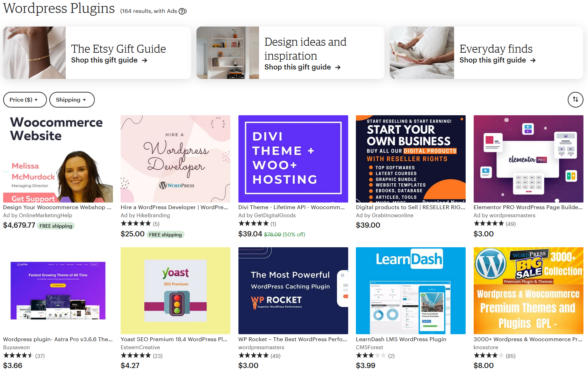Open Design Your Woocommerce Webshop listing title
588x374 pixels.
point(57,207)
